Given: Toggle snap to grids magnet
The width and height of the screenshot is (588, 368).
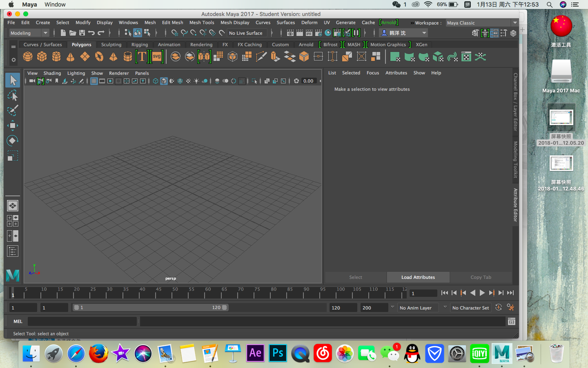Looking at the screenshot, I should 174,33.
